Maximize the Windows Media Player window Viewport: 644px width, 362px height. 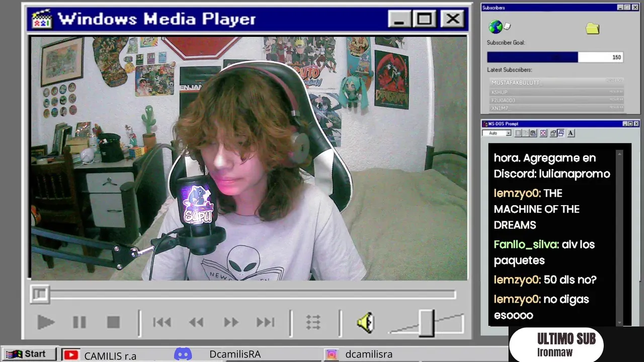click(x=425, y=19)
